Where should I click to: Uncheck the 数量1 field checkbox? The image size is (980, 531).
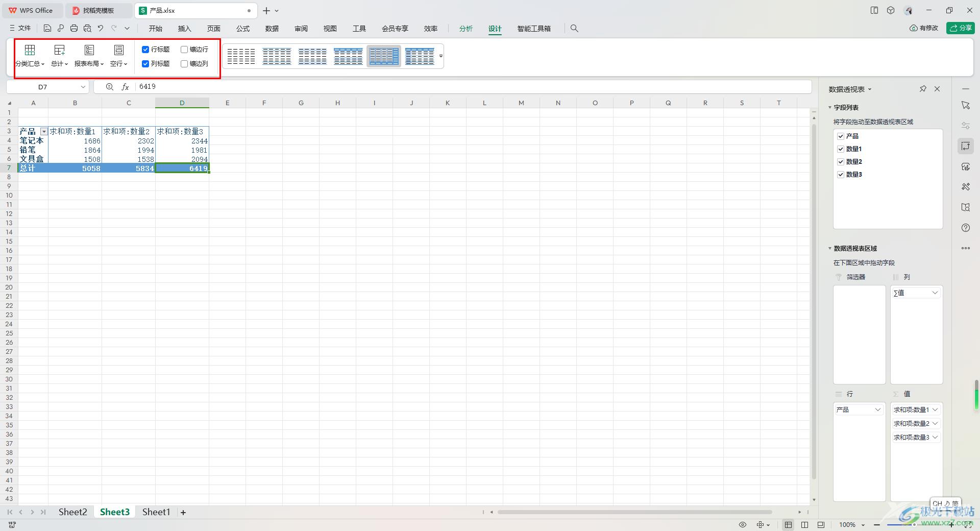(x=841, y=149)
